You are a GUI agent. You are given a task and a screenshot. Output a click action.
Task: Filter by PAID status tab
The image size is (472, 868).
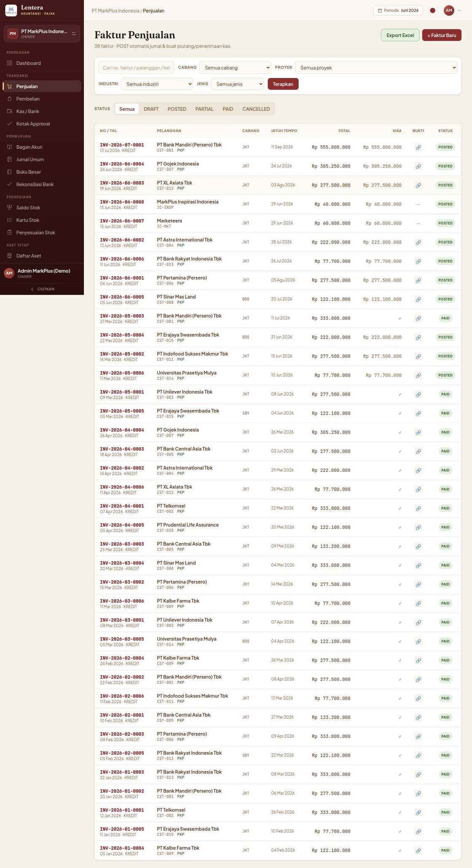coord(228,109)
